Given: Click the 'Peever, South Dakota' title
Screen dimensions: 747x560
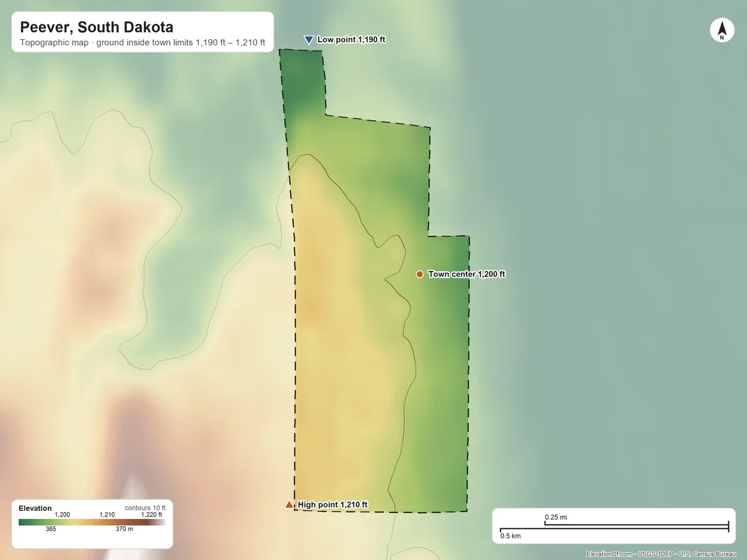Looking at the screenshot, I should point(96,27).
